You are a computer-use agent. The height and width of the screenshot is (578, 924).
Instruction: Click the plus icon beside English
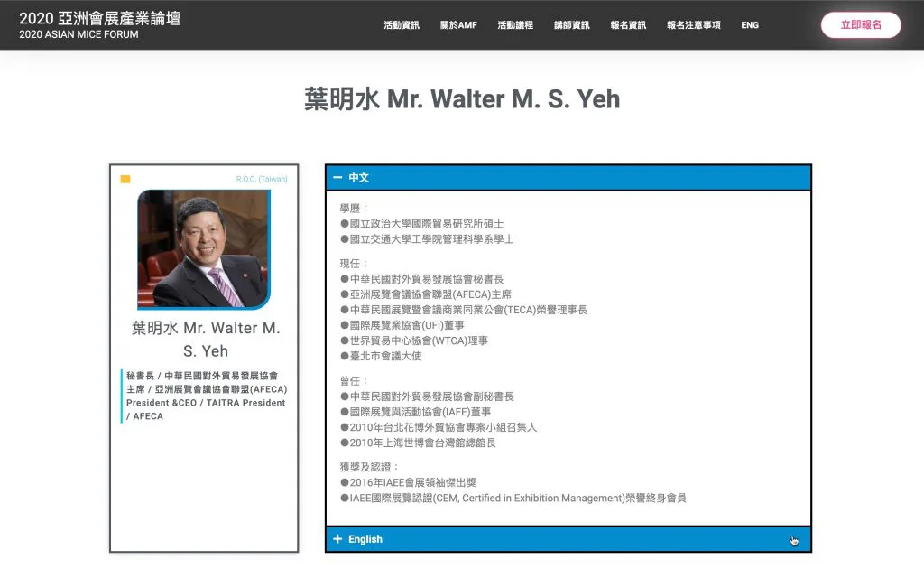click(x=337, y=539)
